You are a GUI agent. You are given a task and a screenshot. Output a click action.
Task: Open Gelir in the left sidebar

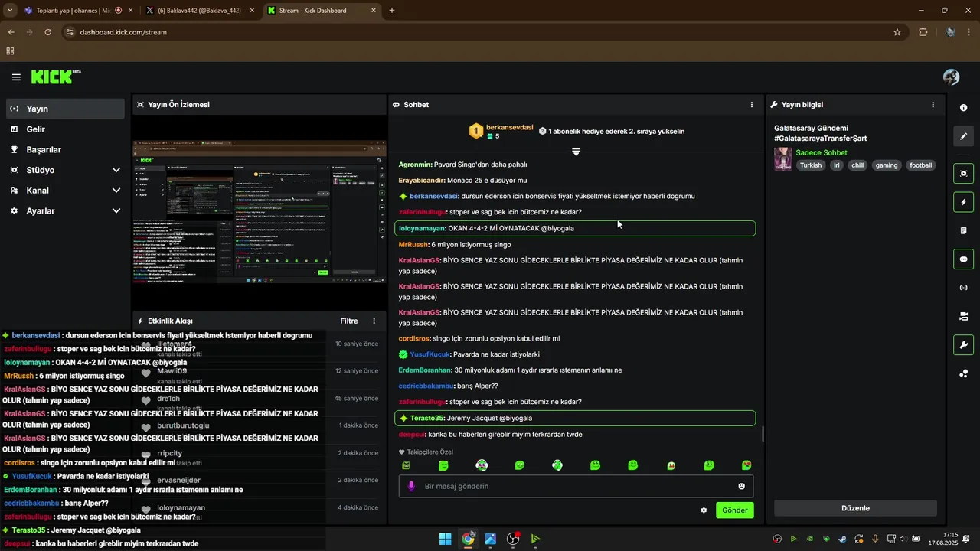pos(65,129)
